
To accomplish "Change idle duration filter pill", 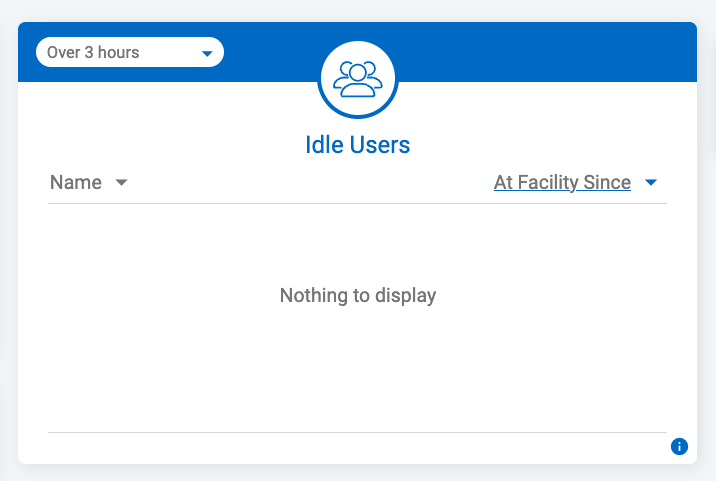I will 130,52.
